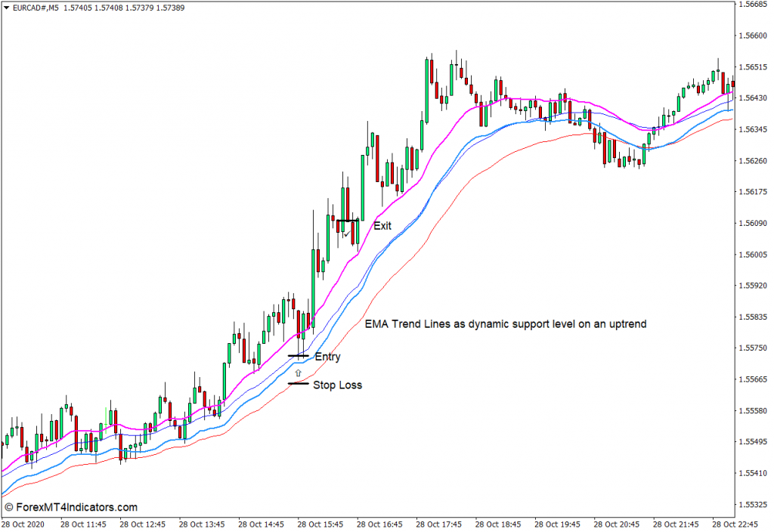Select the 'Stop Loss' annotation label
The height and width of the screenshot is (532, 774).
pyautogui.click(x=338, y=385)
